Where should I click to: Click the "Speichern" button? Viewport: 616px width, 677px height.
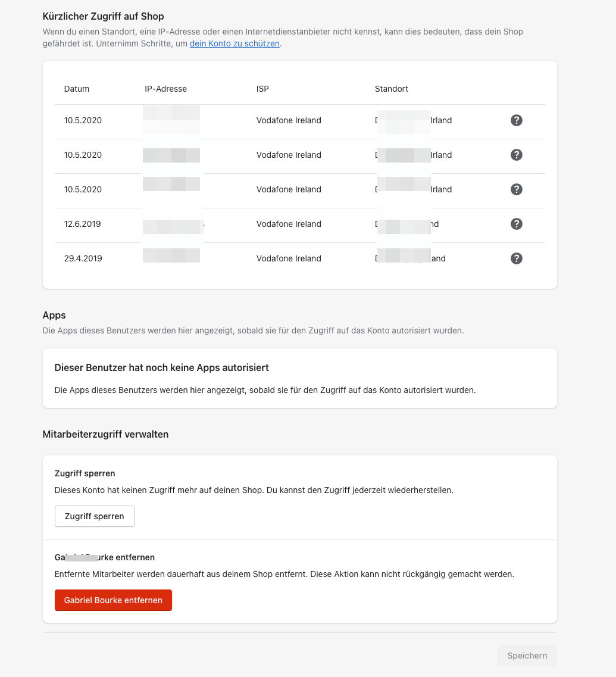(x=527, y=656)
